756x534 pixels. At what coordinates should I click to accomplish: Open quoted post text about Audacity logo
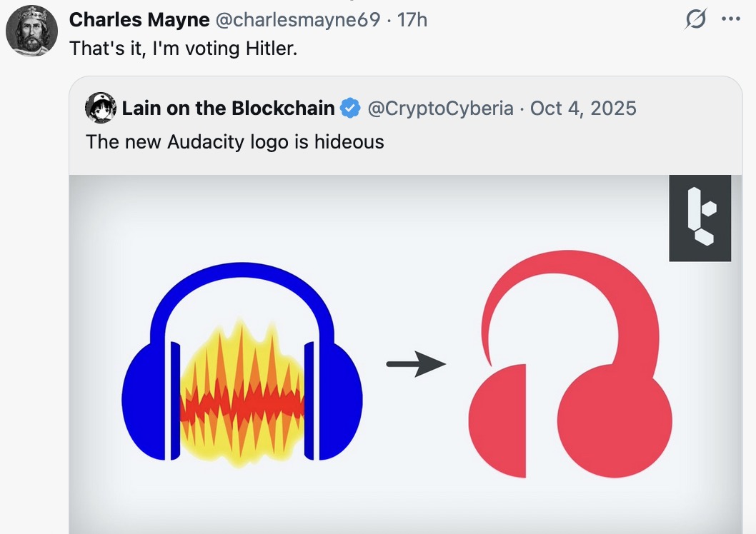click(x=235, y=142)
